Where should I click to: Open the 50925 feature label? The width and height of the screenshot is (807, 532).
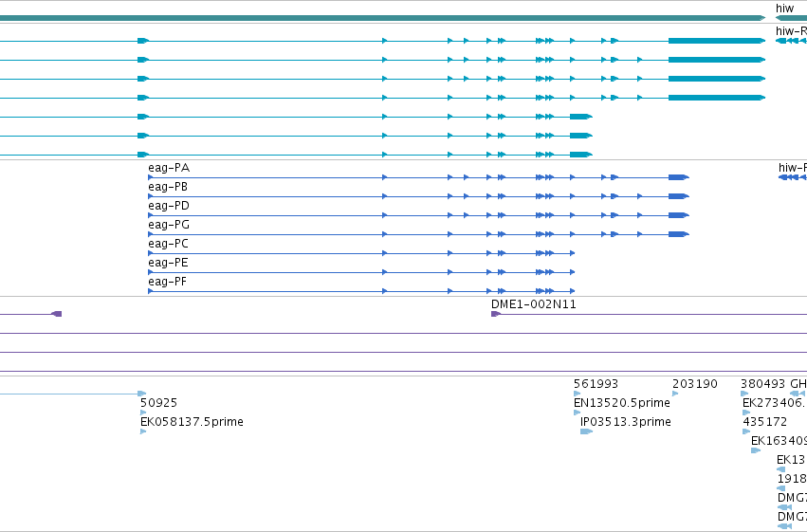click(x=158, y=403)
